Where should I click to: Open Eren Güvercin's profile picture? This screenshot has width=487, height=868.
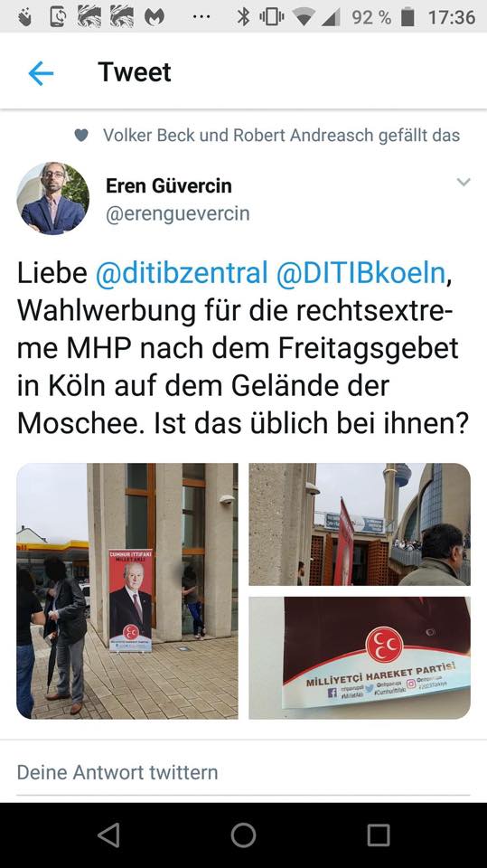pos(53,198)
